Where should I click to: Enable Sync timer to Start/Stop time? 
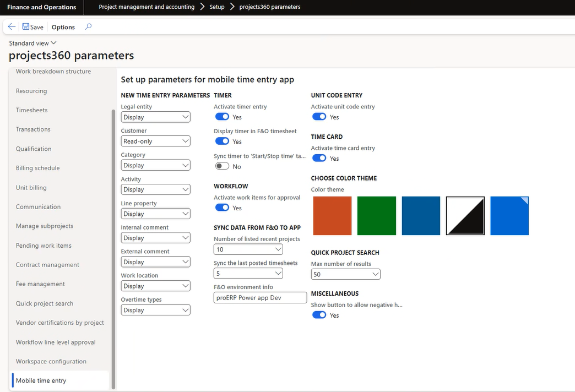pyautogui.click(x=222, y=166)
